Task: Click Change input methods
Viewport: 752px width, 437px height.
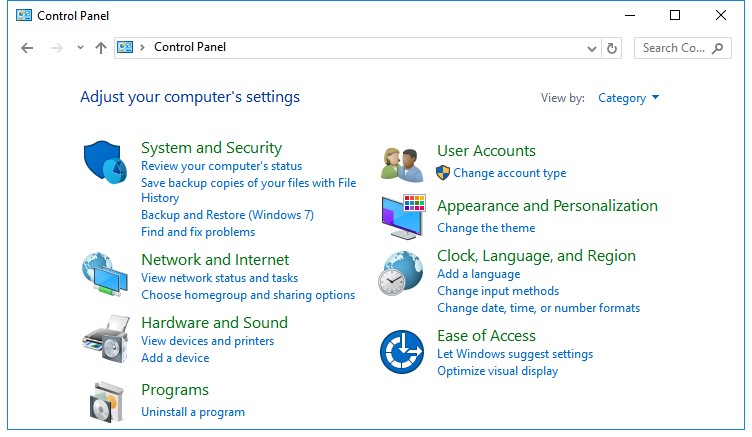Action: tap(498, 291)
